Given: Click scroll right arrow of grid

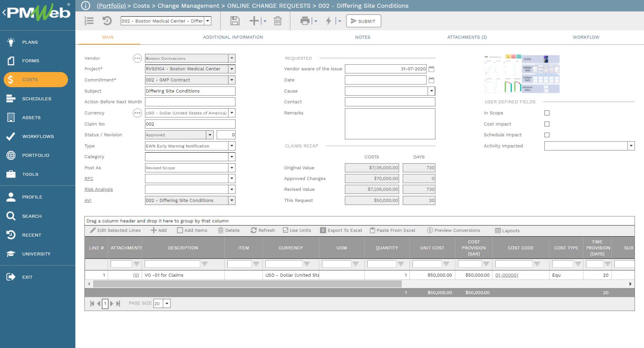Looking at the screenshot, I should click(630, 284).
